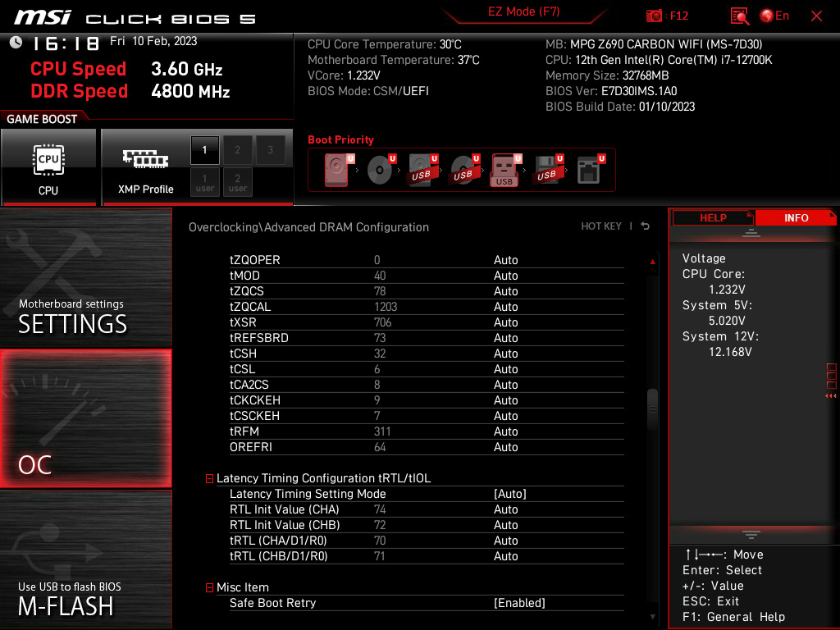This screenshot has height=630, width=840.
Task: Select the hard disk boot device icon
Action: tap(338, 170)
